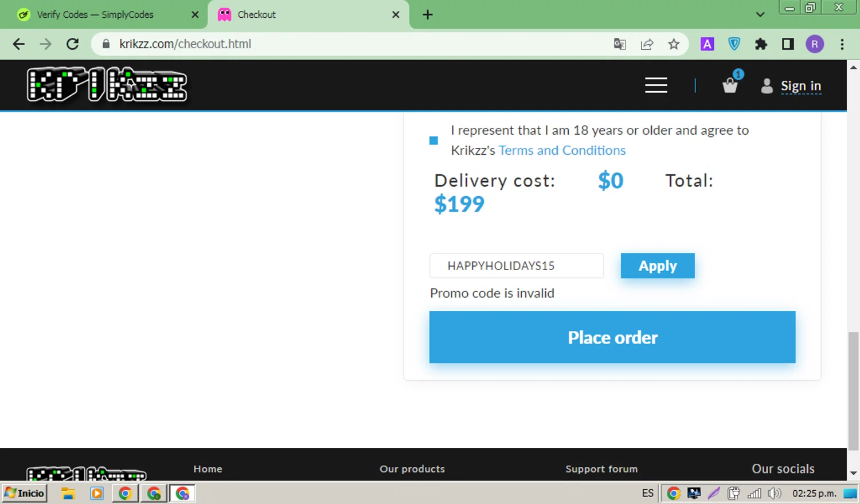Open the media player taskbar icon
Screen dimensions: 860x504
(97, 493)
